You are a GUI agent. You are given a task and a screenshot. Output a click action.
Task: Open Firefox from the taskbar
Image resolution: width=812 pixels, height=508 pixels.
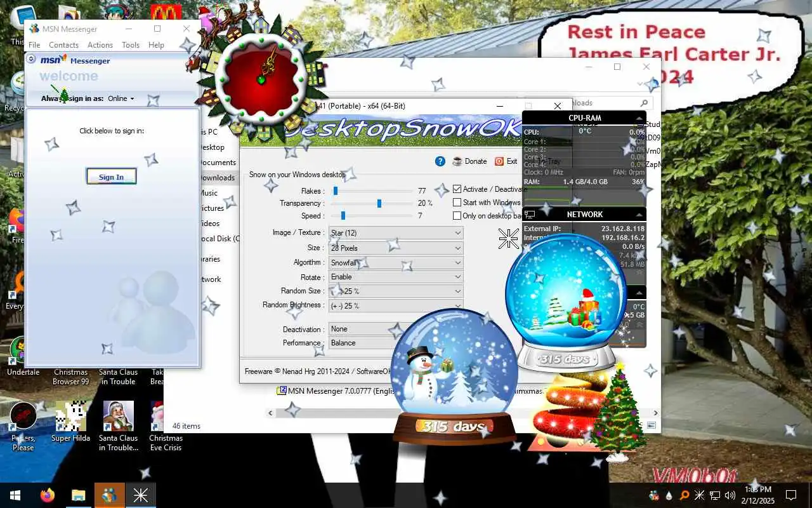(x=48, y=495)
